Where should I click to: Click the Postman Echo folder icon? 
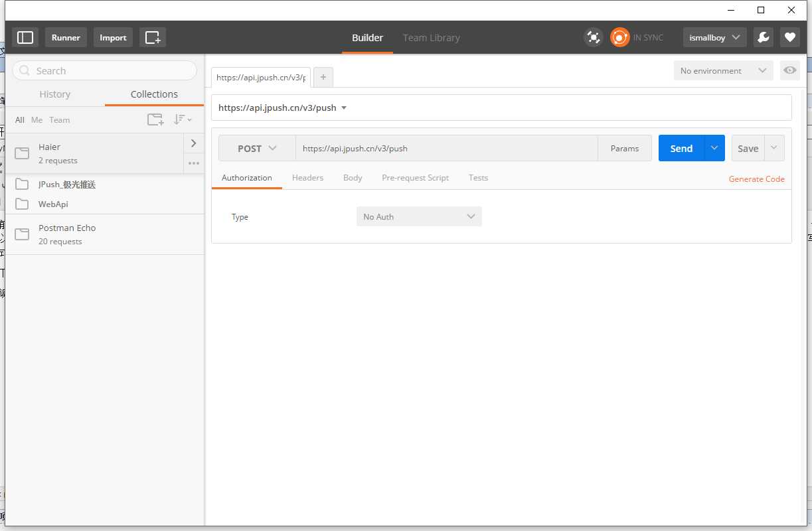[x=22, y=234]
